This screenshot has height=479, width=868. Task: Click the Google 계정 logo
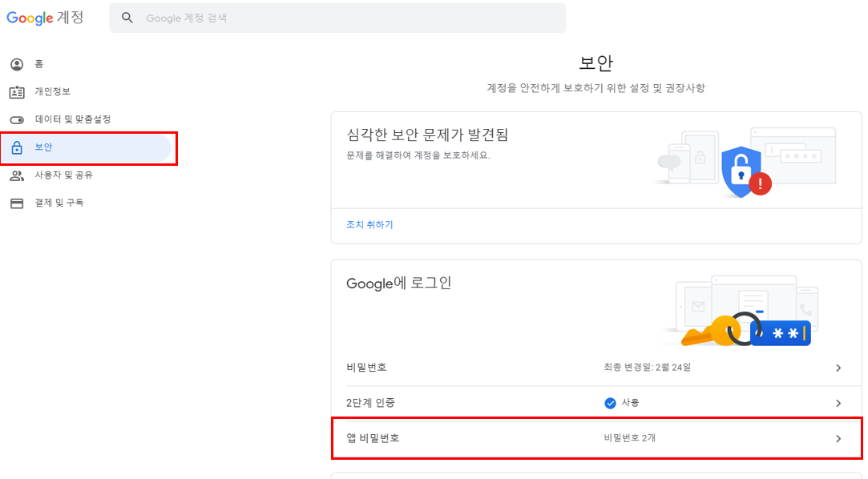[x=45, y=18]
